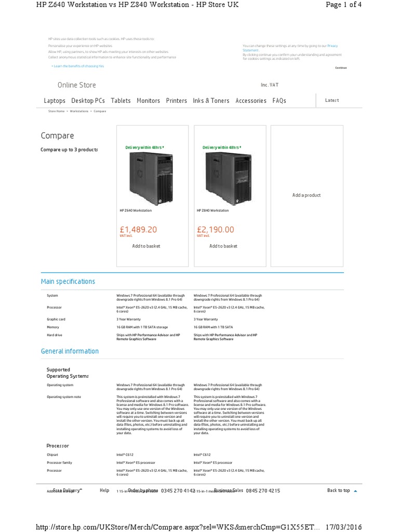Click the Supported Operating Systems subheading
This screenshot has height=532, width=399.
tap(68, 373)
